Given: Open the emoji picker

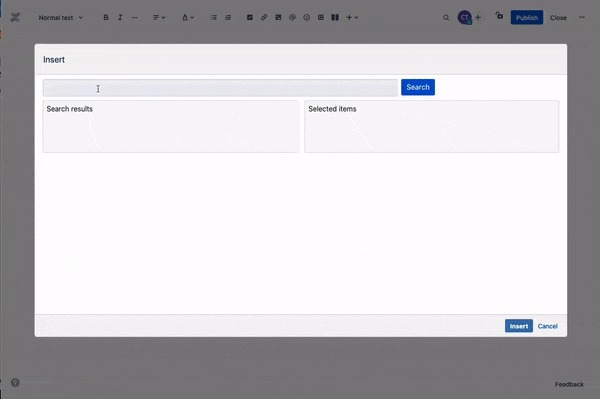Looking at the screenshot, I should (307, 18).
